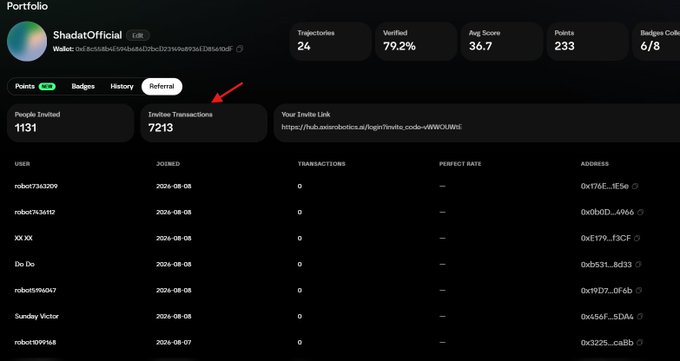Select user robot7363209
This screenshot has height=361, width=680.
(x=36, y=186)
